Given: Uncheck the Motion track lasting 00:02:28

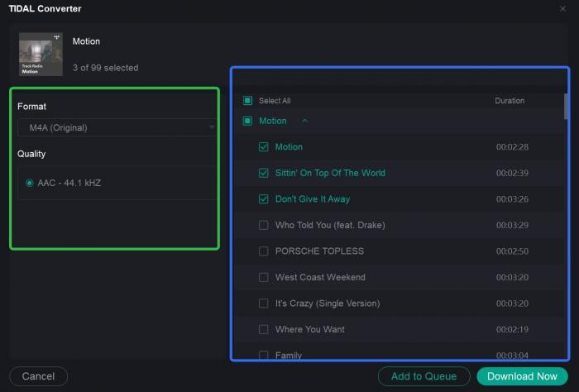Looking at the screenshot, I should click(264, 147).
